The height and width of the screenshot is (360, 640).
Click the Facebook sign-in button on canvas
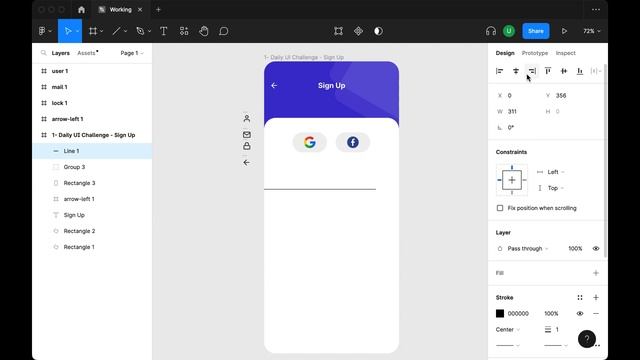coord(353,142)
